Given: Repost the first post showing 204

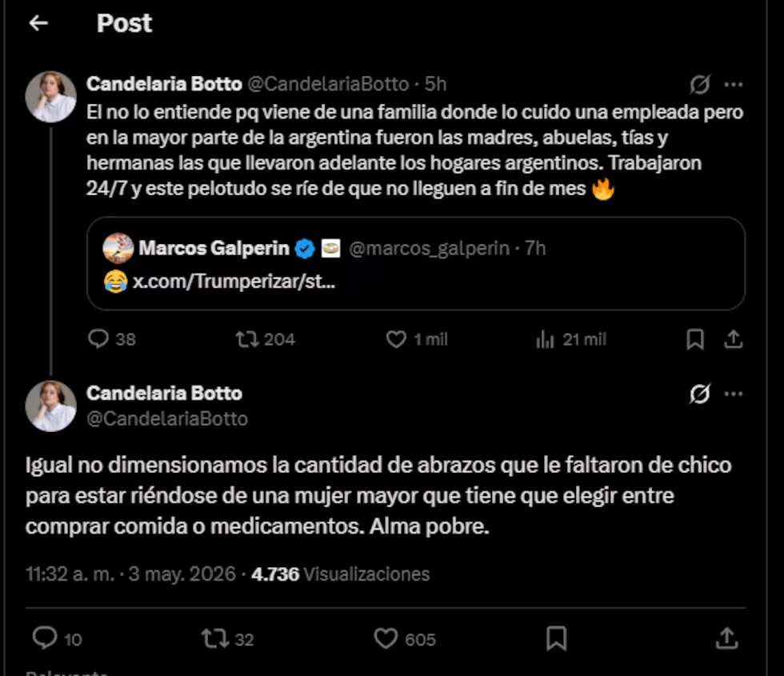Looking at the screenshot, I should (247, 339).
